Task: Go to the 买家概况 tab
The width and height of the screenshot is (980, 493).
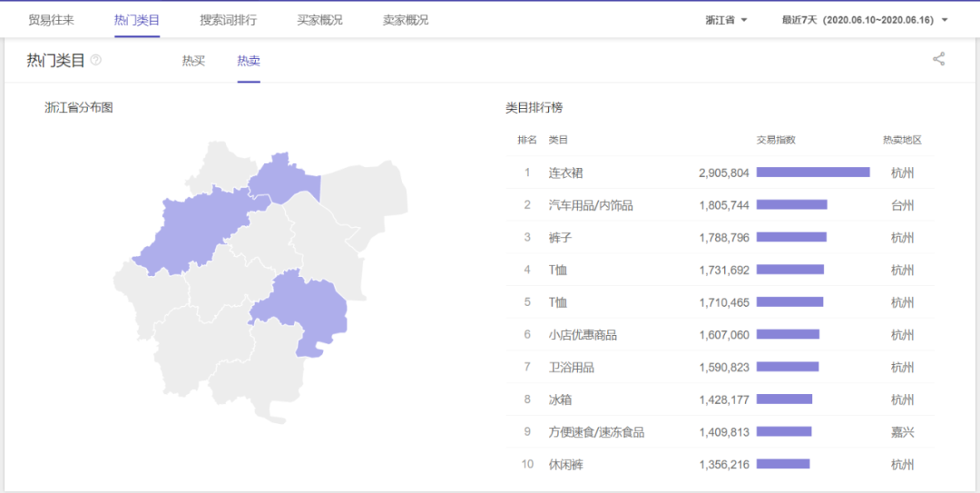Action: (319, 20)
